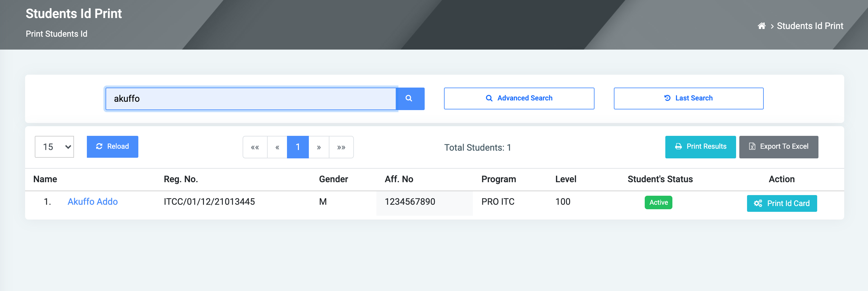
Task: Click the Students Id Print page title
Action: [x=73, y=14]
